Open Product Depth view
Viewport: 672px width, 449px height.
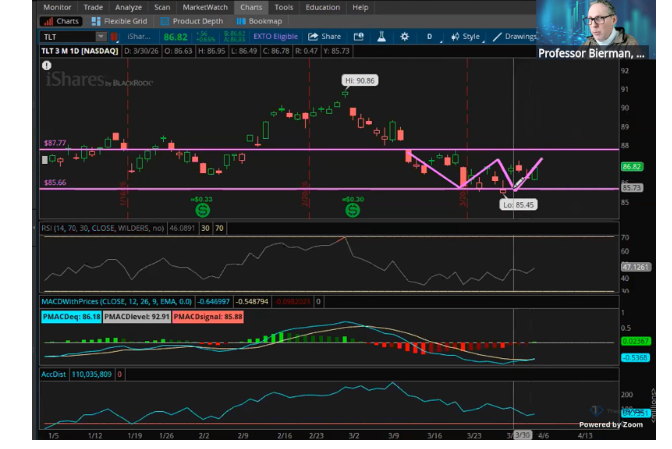192,21
